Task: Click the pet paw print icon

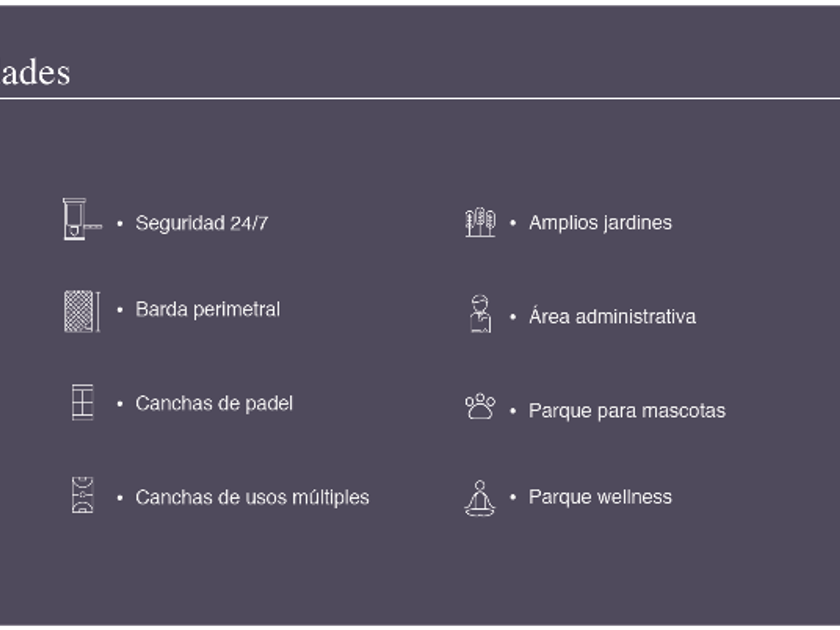Action: click(480, 406)
